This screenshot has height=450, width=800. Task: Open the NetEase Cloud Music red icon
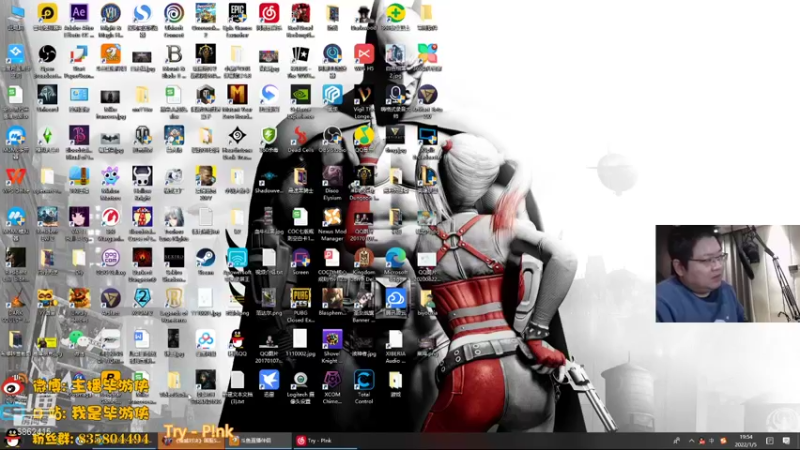[269, 13]
